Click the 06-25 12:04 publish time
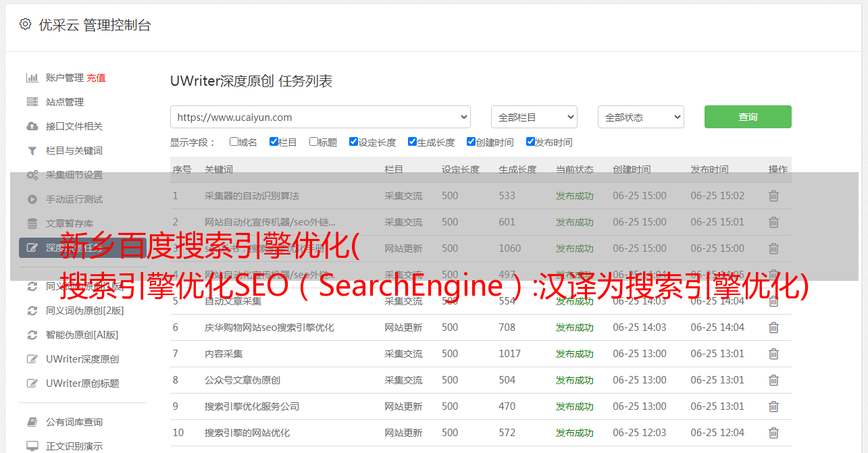 pos(717,433)
